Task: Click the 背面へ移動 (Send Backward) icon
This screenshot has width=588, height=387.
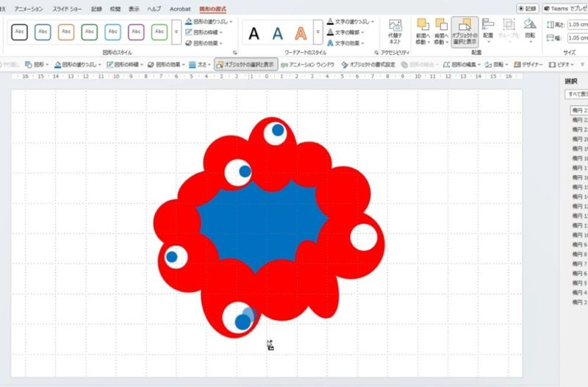Action: point(441,32)
